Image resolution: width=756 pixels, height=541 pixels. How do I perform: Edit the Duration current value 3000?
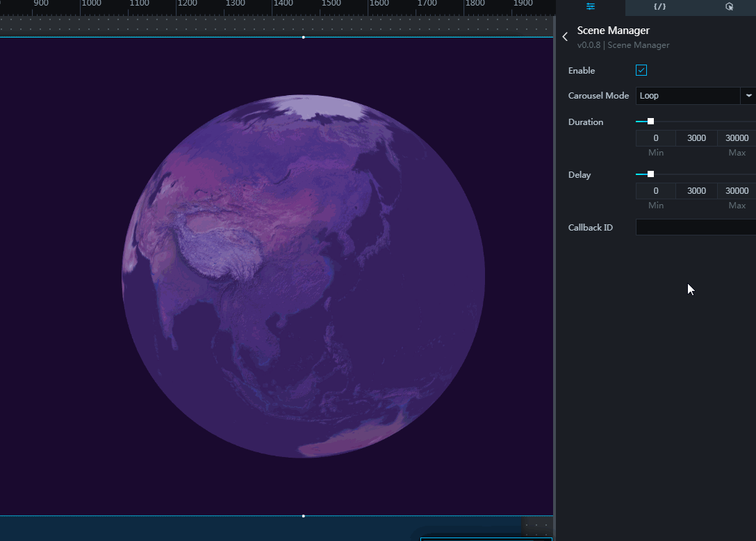696,138
